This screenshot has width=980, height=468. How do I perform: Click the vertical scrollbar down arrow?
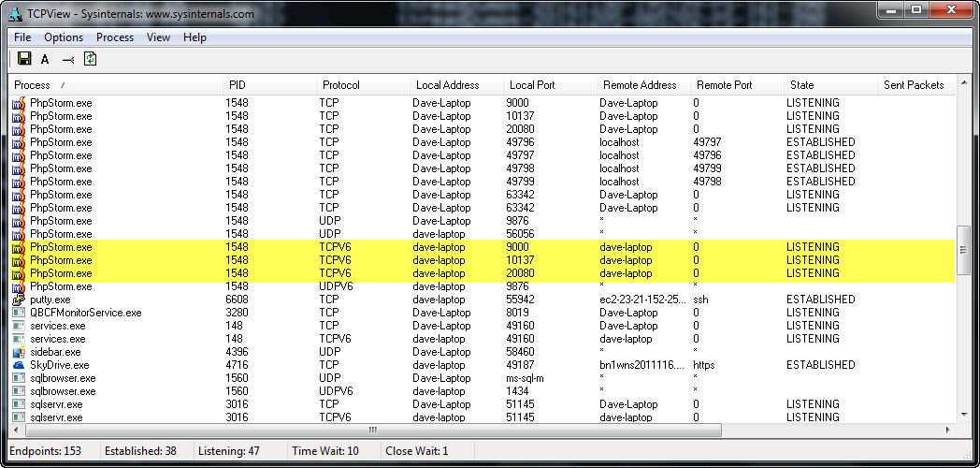[x=963, y=416]
